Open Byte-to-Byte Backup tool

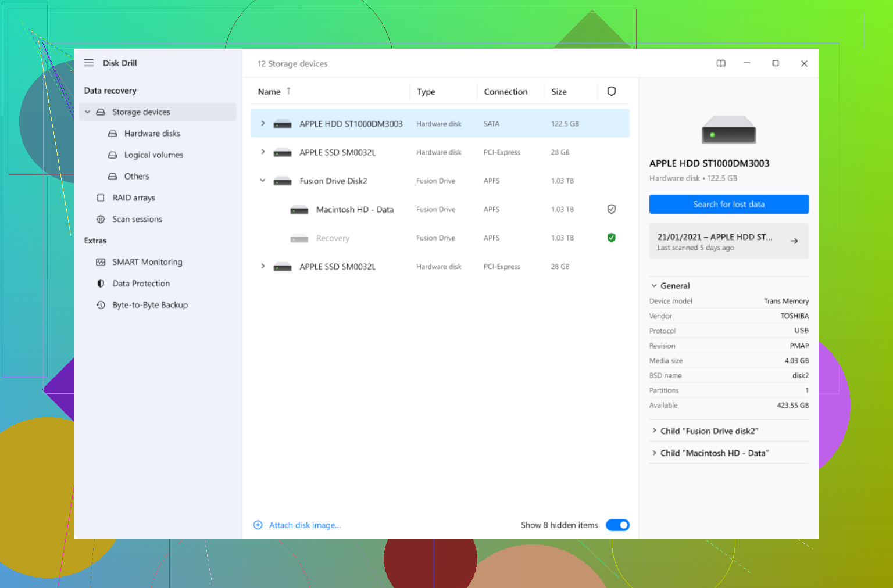(149, 305)
